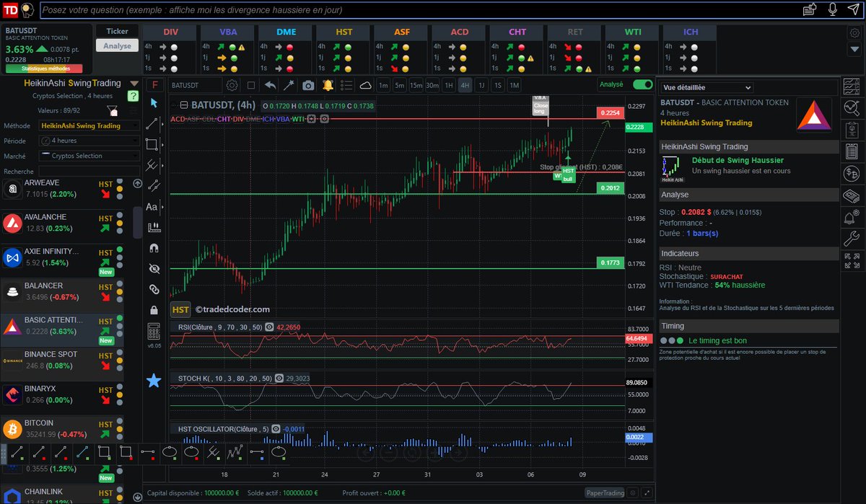Click the round arrow button bottom-left
The image size is (866, 504).
click(x=138, y=497)
